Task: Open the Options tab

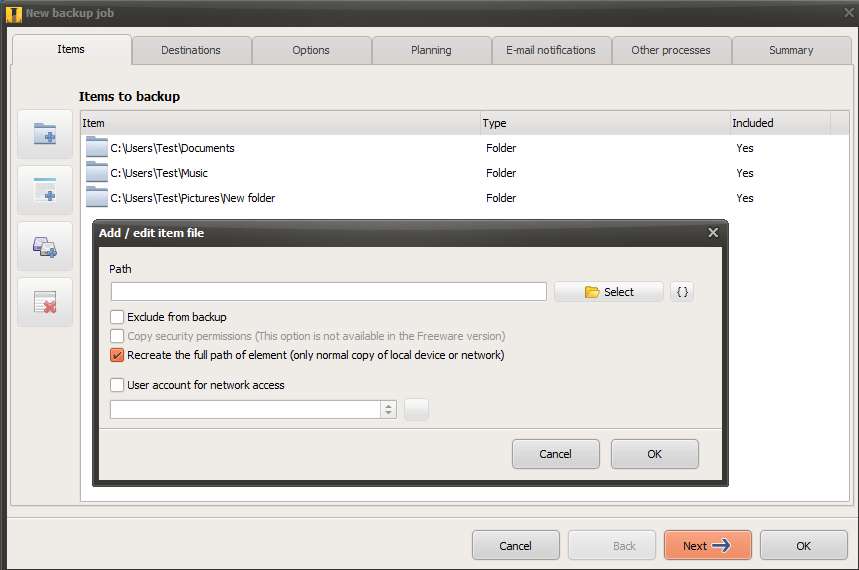Action: point(311,50)
